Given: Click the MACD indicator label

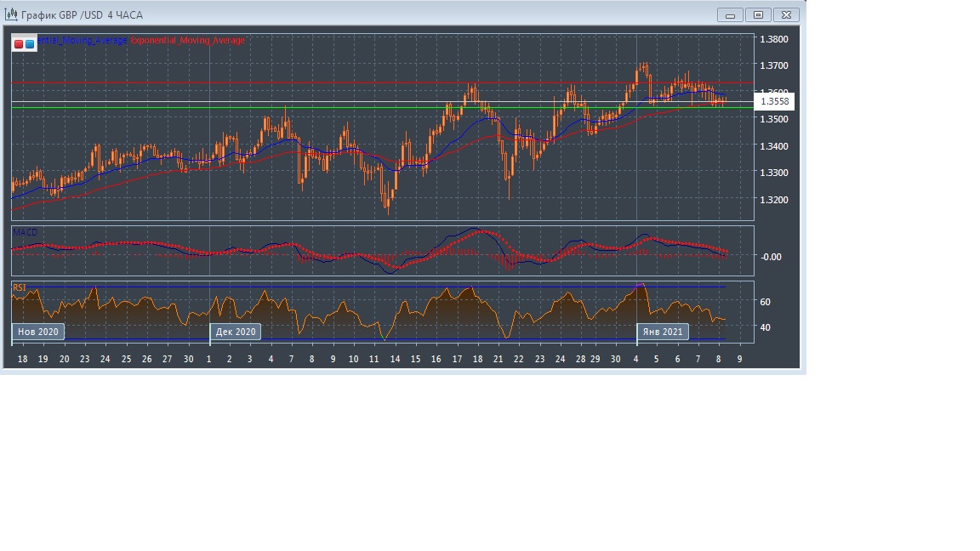Looking at the screenshot, I should [25, 232].
